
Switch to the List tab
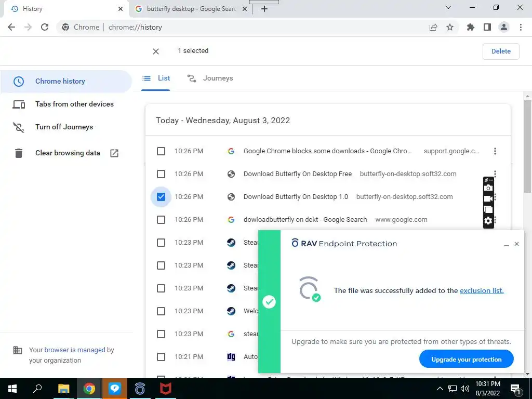tap(156, 78)
